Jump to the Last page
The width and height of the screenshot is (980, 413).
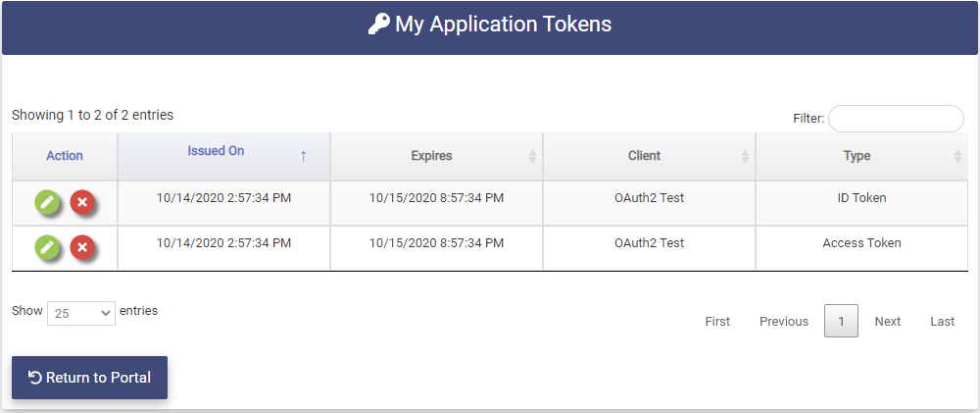[943, 322]
